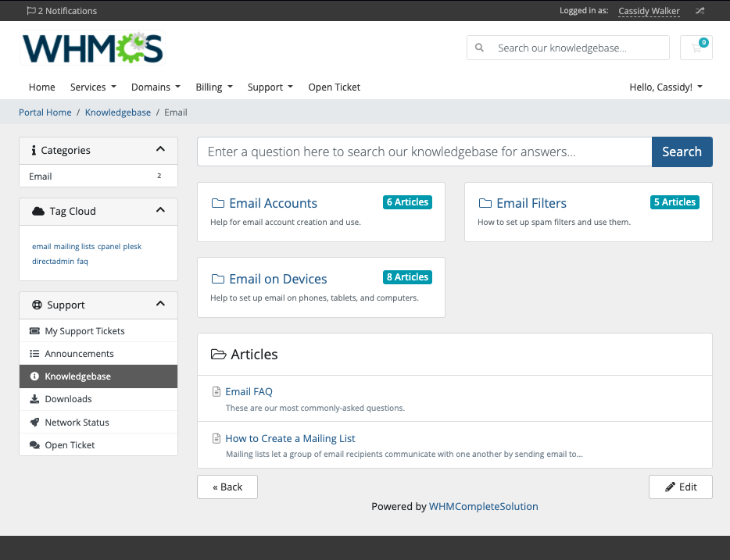The width and height of the screenshot is (730, 560).
Task: Click the info icon in Categories header
Action: (34, 150)
